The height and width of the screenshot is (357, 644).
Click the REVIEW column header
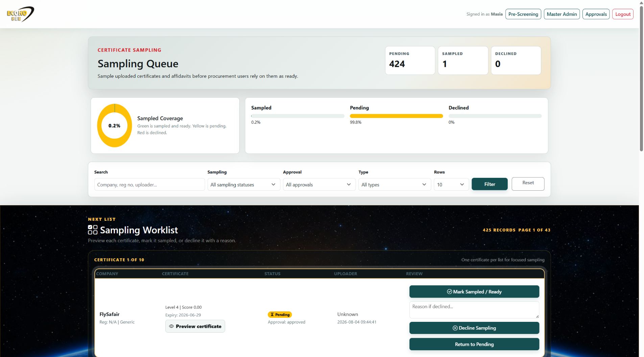[414, 274]
